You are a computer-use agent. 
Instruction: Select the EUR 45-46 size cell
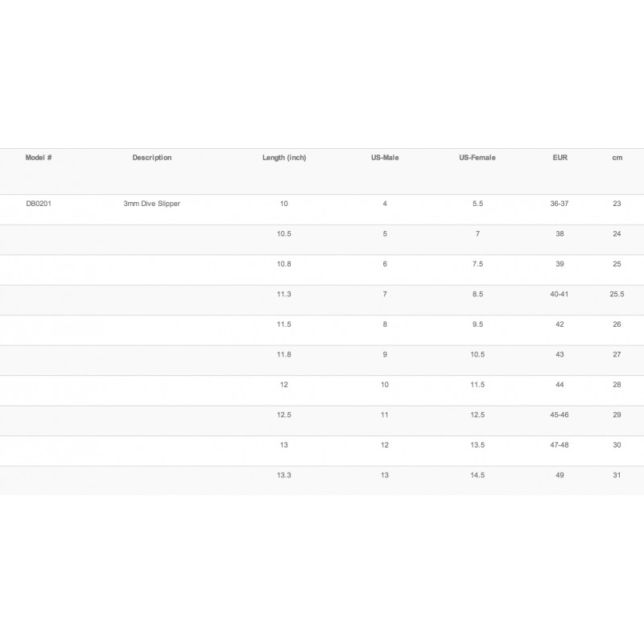pyautogui.click(x=559, y=415)
